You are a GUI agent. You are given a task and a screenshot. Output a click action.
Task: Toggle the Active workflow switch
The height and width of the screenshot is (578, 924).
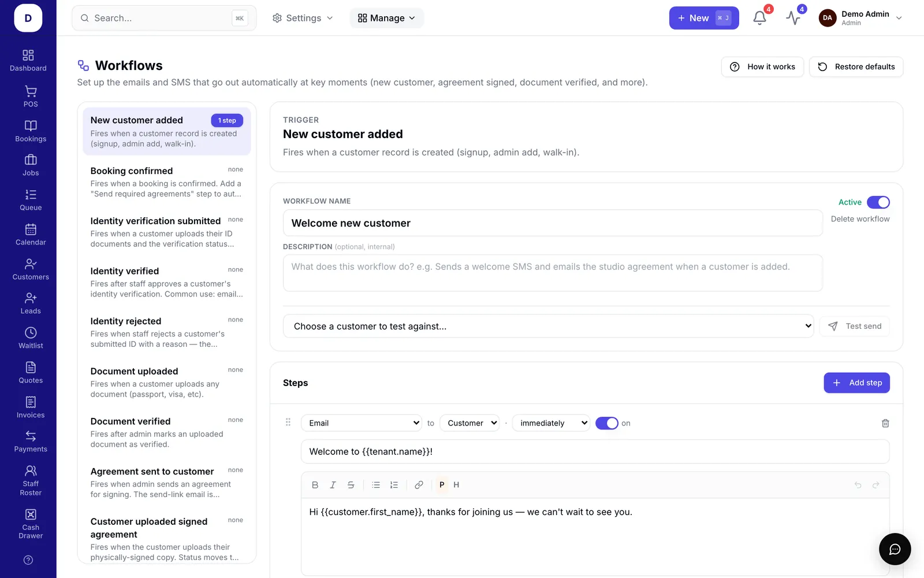click(x=878, y=202)
